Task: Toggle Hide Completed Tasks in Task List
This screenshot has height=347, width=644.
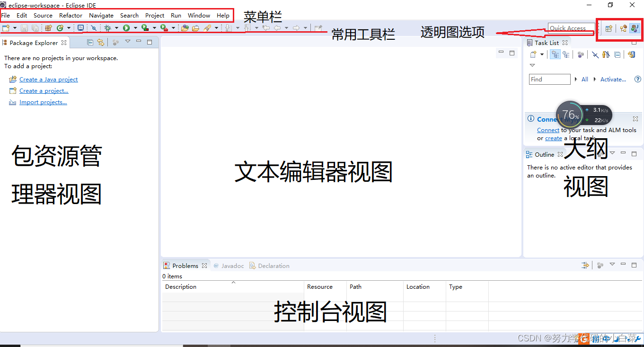Action: pos(595,54)
